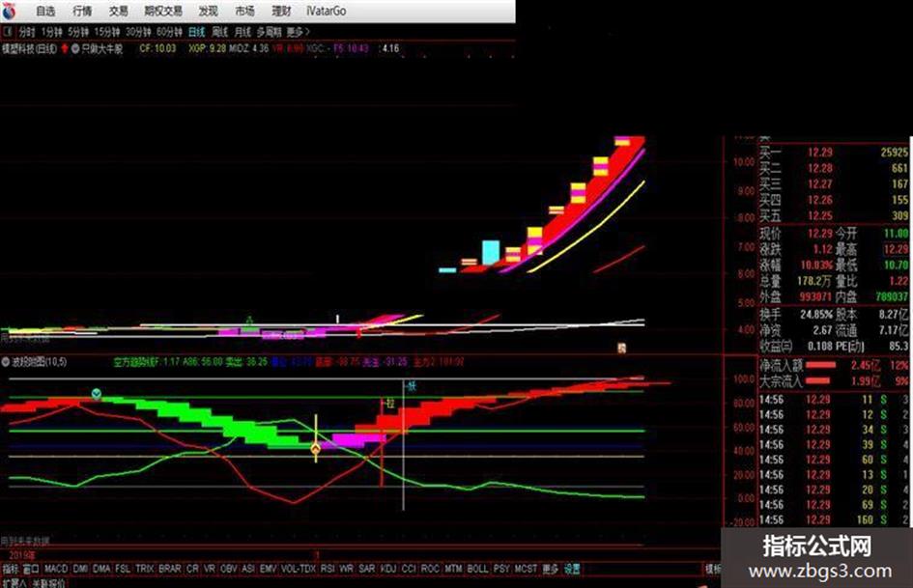Apply the WR indicator
Viewport: 913px width, 588px height.
point(347,569)
